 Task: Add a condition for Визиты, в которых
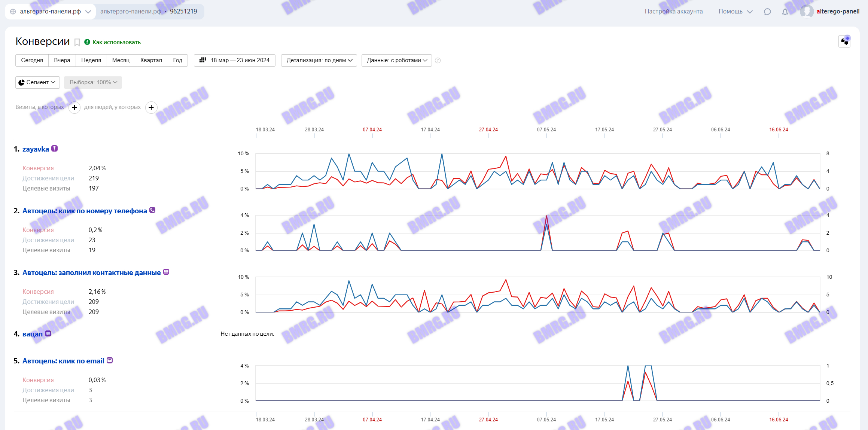tap(74, 108)
